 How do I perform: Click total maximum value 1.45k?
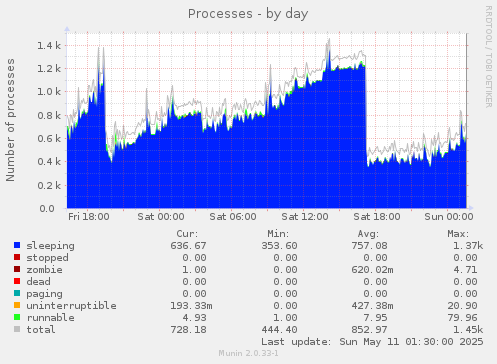[x=468, y=330]
